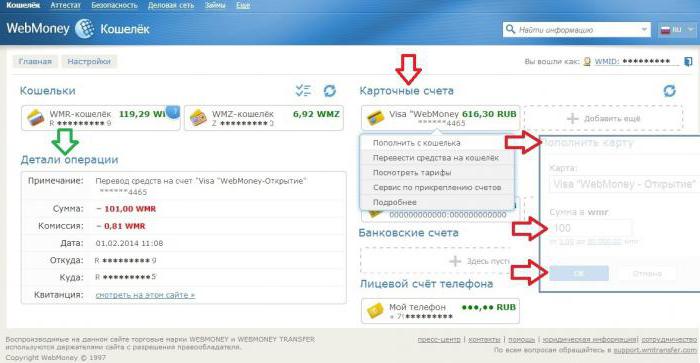
Task: Select the Visa WebMoney card account
Action: (x=440, y=118)
